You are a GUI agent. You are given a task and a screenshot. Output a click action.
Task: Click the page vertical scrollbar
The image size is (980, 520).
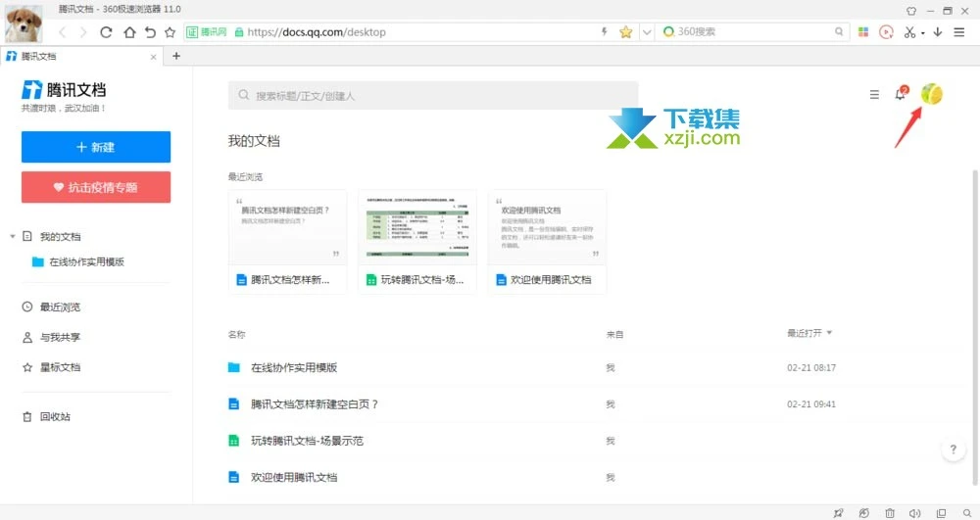pos(975,326)
